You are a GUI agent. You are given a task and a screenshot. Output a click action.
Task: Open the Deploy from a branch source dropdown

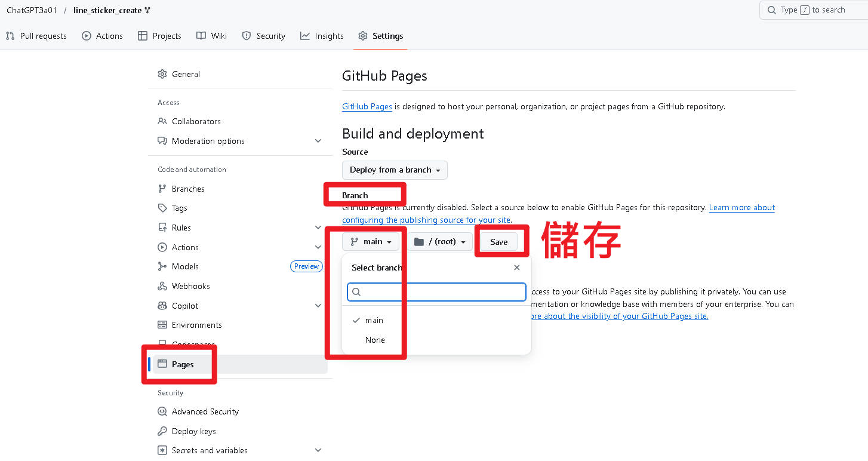coord(394,170)
